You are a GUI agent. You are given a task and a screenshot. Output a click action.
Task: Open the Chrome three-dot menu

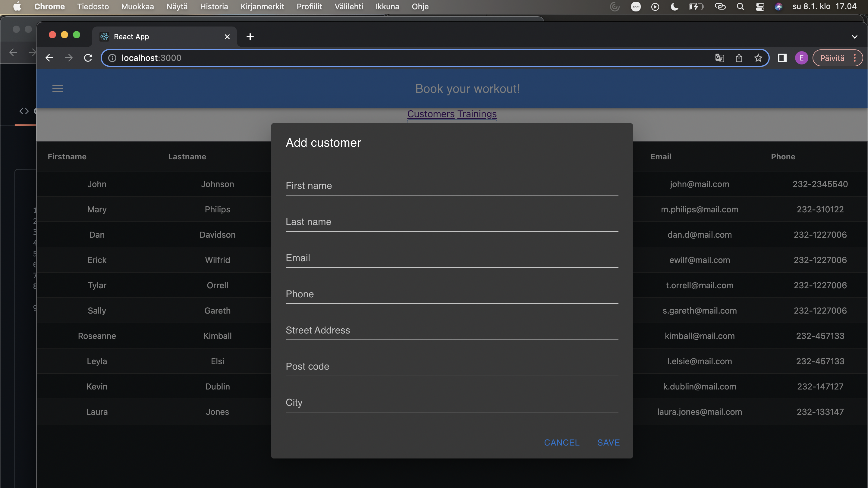click(x=855, y=58)
